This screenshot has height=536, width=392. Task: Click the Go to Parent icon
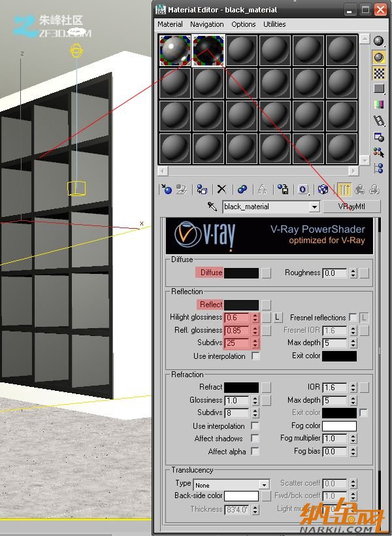(x=359, y=189)
